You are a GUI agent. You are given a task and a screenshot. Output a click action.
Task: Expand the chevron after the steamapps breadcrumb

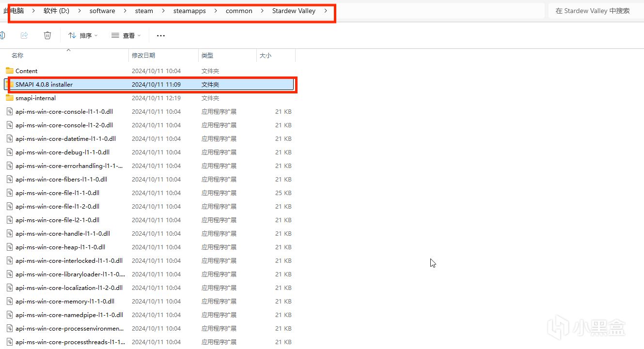click(x=216, y=11)
